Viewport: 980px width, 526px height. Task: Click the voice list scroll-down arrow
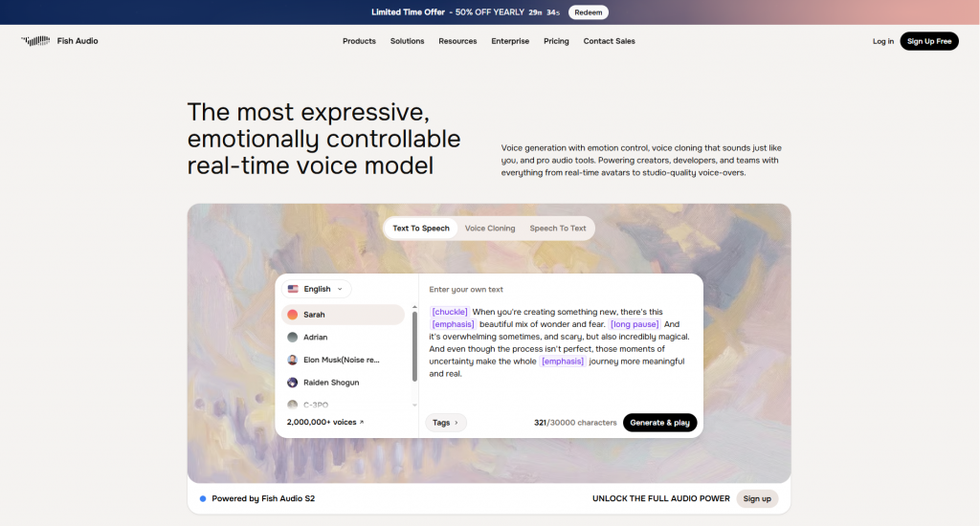tap(414, 405)
